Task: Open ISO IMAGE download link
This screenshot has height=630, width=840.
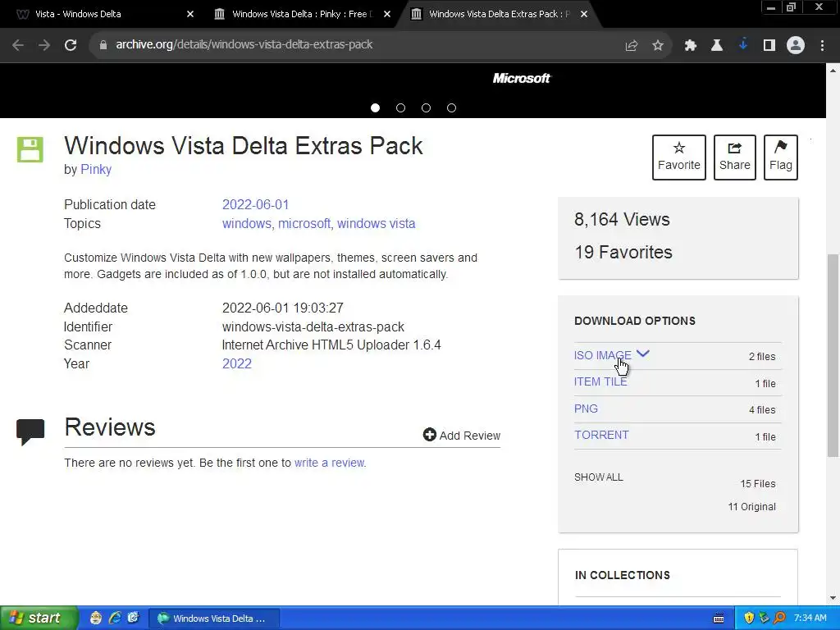Action: click(603, 355)
